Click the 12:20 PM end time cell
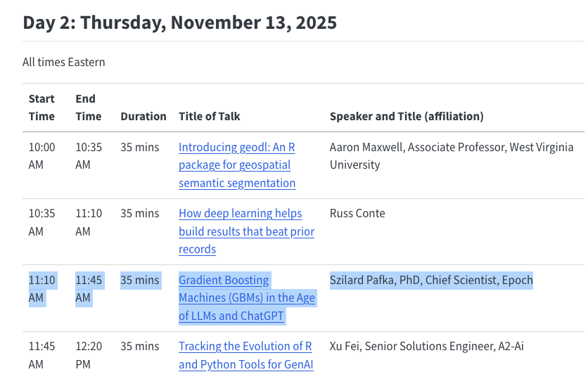 coord(89,355)
